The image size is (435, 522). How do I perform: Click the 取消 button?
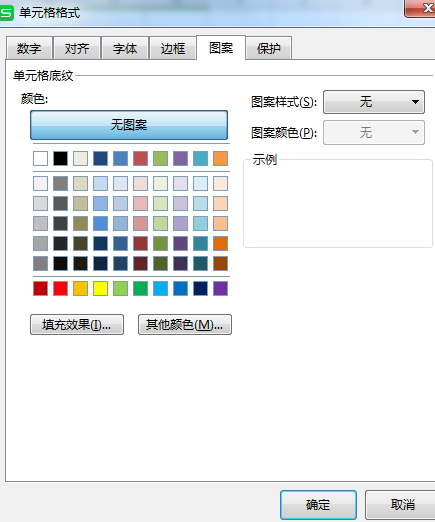(x=402, y=505)
